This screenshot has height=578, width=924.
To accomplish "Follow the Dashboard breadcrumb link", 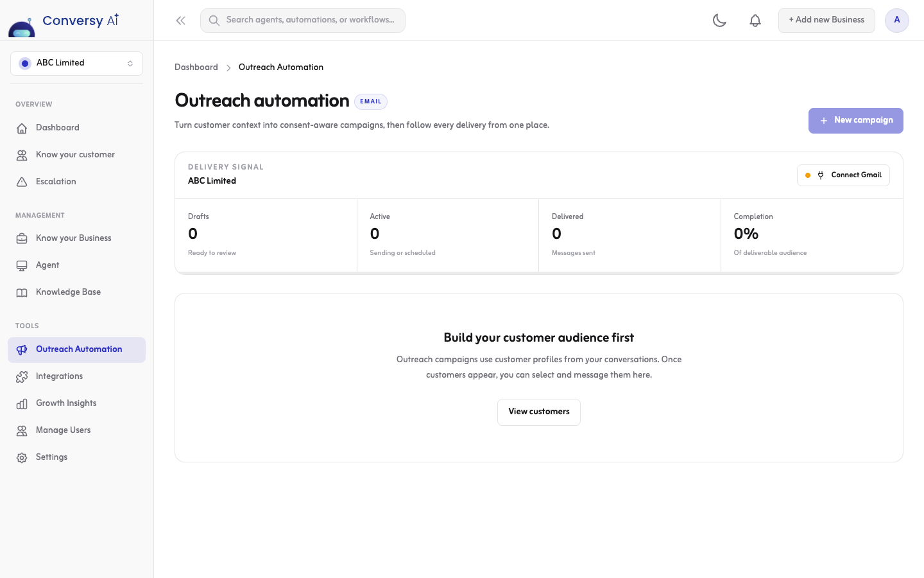I will [196, 67].
